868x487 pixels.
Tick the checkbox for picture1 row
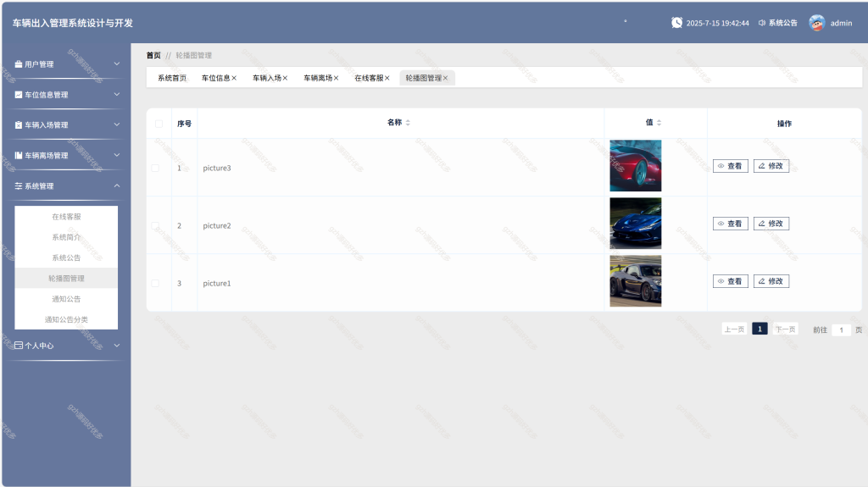point(155,284)
